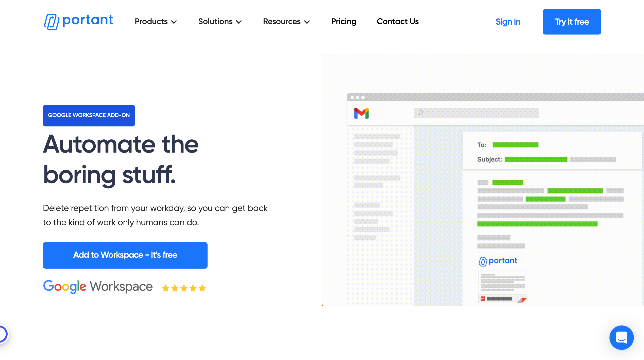Click the 'Try it free' button

[x=571, y=22]
